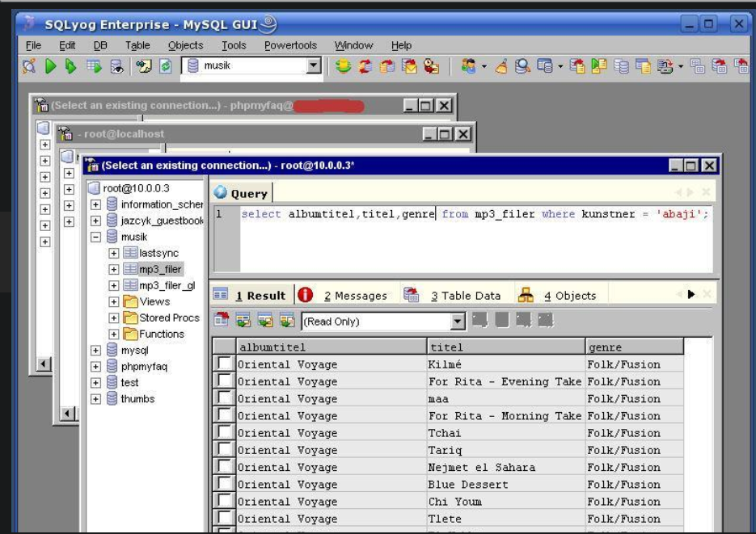Check the row checkbox for Kilmé

(x=225, y=364)
